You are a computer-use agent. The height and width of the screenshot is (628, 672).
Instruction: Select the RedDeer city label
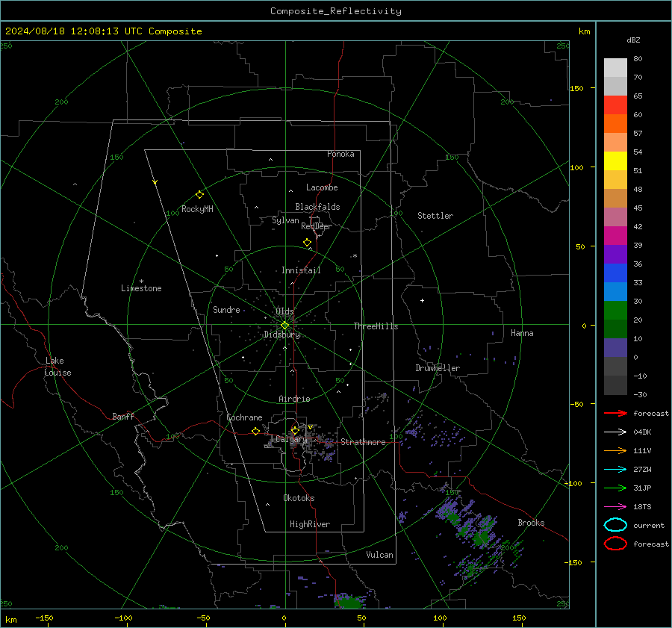pos(317,226)
